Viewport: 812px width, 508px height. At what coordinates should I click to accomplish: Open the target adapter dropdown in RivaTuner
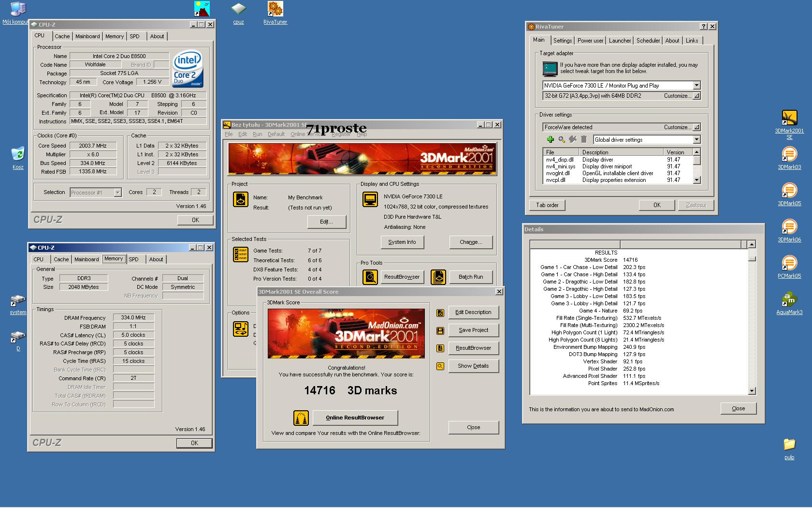tap(696, 85)
